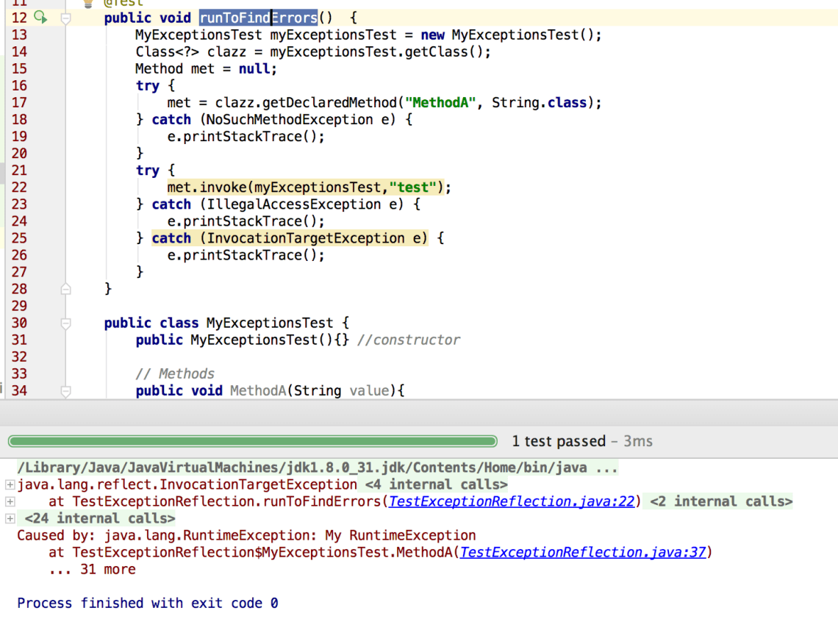The height and width of the screenshot is (644, 838).
Task: Click the folded '<2 internal calls>' text
Action: pyautogui.click(x=720, y=501)
